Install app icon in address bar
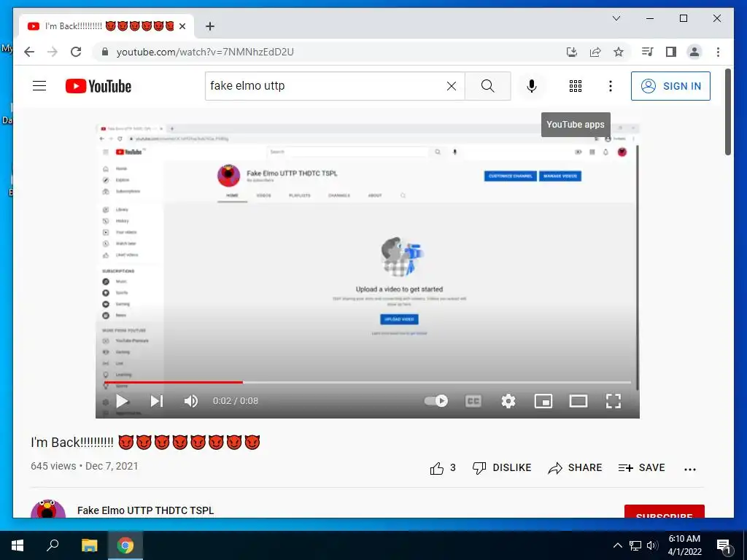Screen dimensions: 747x560 (x=572, y=52)
